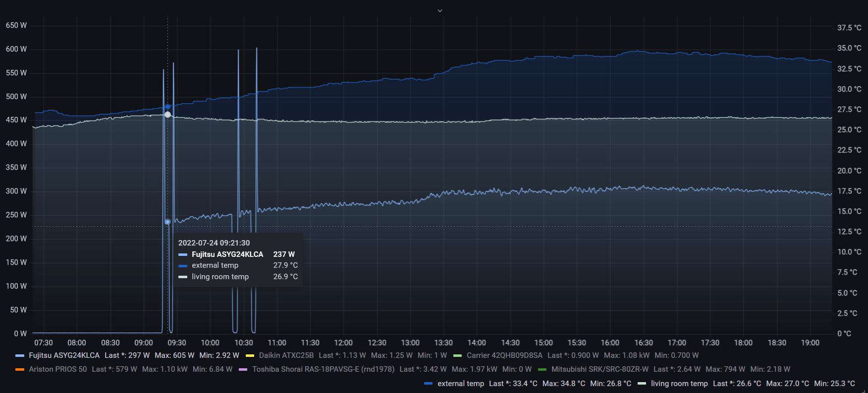Screen dimensions: 868x393
Task: Click the Fujitsu 'Last *: 297 W' legend value
Action: (x=127, y=355)
